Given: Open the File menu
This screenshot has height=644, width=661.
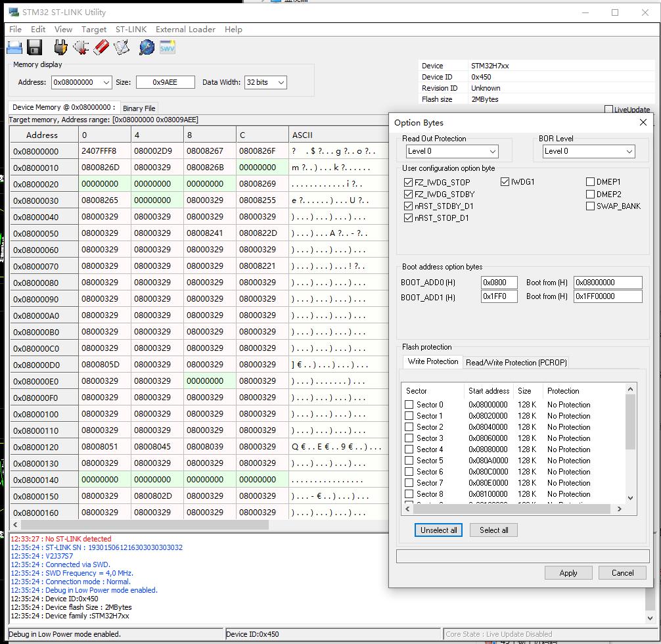Looking at the screenshot, I should coord(15,29).
